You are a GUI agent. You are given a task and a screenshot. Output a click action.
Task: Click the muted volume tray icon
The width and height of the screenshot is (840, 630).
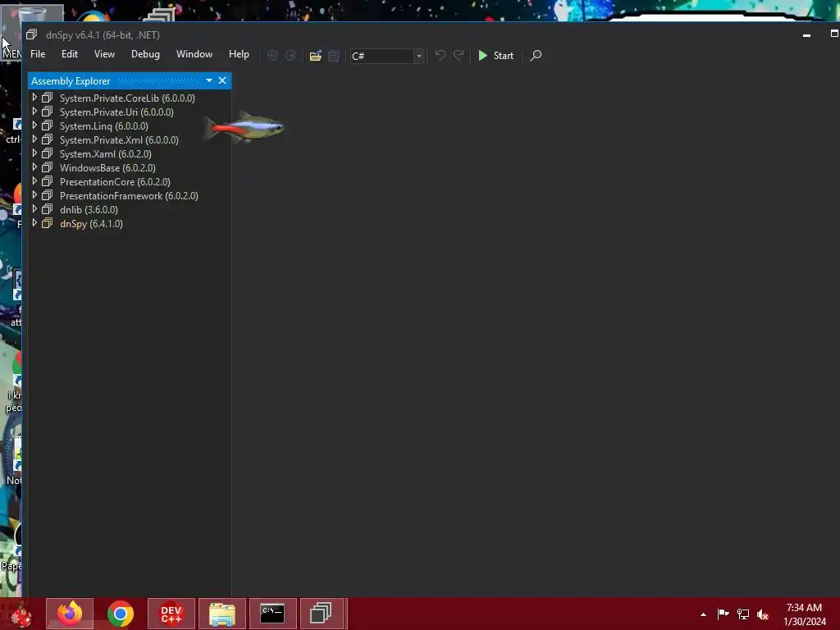pos(763,614)
